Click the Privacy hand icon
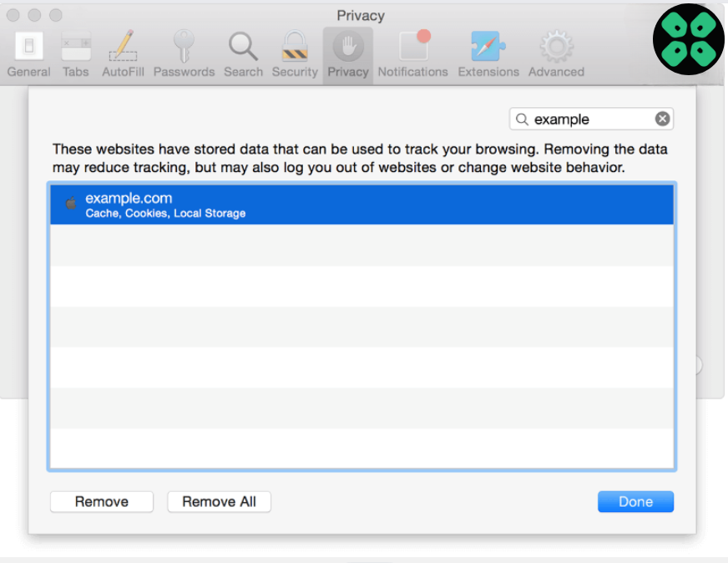The height and width of the screenshot is (563, 728). coord(348,47)
